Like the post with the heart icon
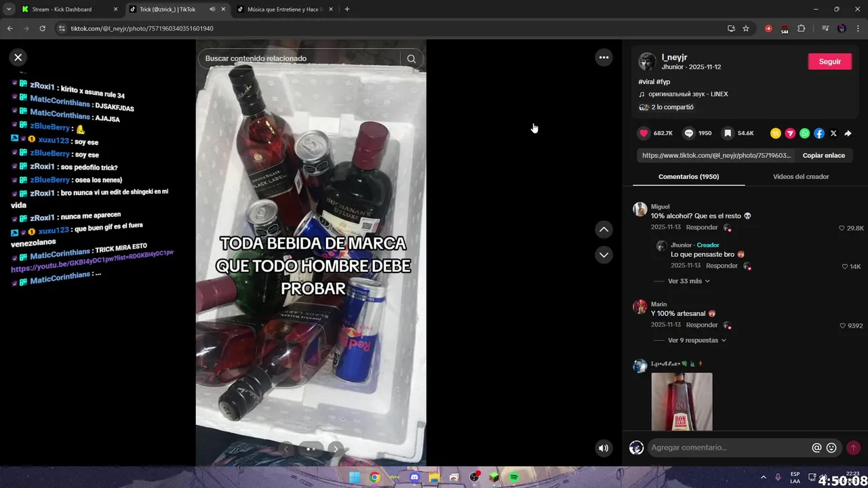 [x=644, y=134]
